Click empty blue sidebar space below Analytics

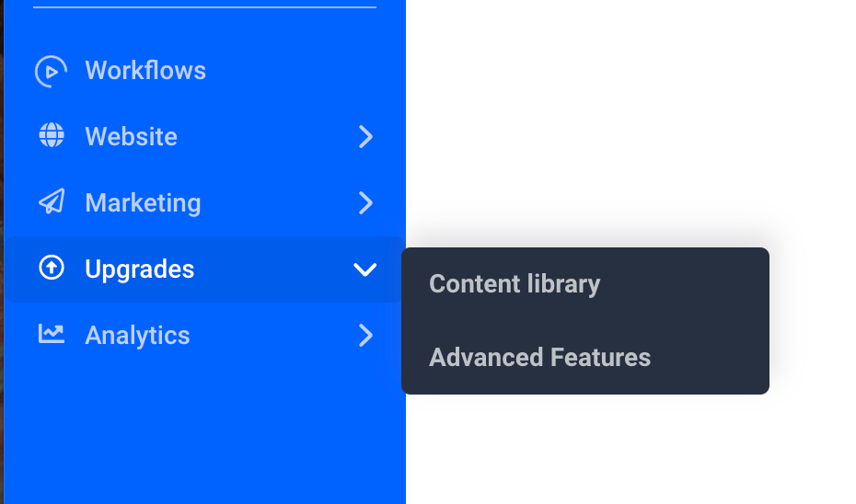[x=204, y=431]
